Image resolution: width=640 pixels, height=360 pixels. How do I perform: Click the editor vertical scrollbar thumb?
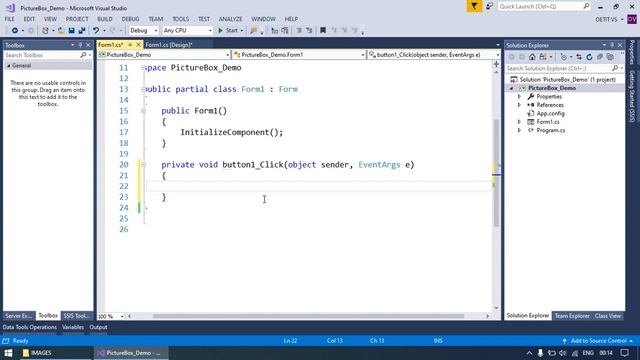[496, 173]
